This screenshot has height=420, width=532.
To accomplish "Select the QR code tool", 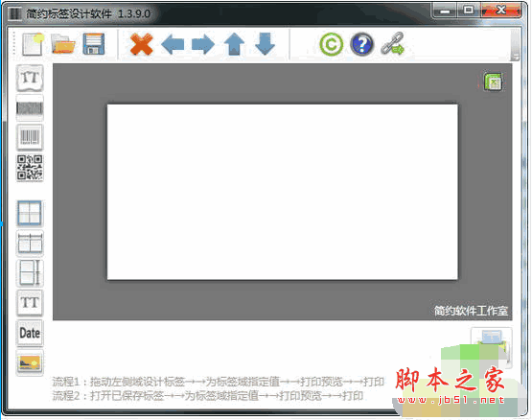I will tap(30, 168).
